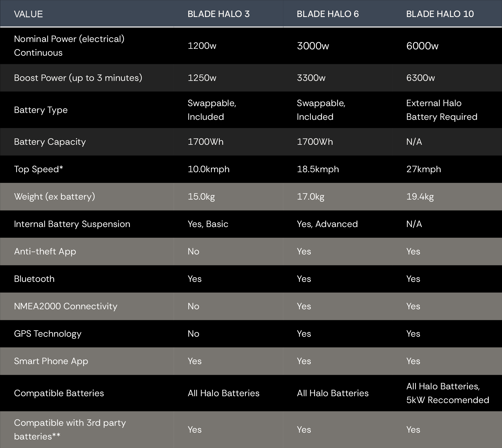Click No in the GPS Technology row
The height and width of the screenshot is (448, 502).
(193, 334)
